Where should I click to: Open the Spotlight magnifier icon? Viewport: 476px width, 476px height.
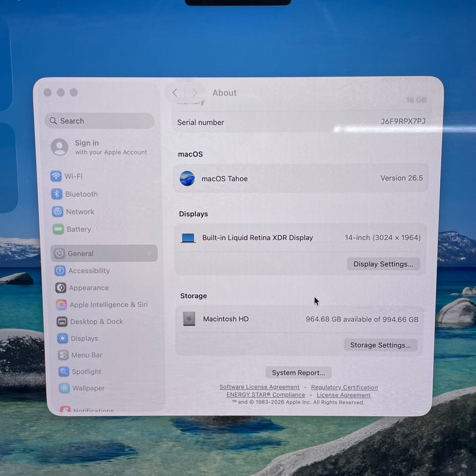64,372
